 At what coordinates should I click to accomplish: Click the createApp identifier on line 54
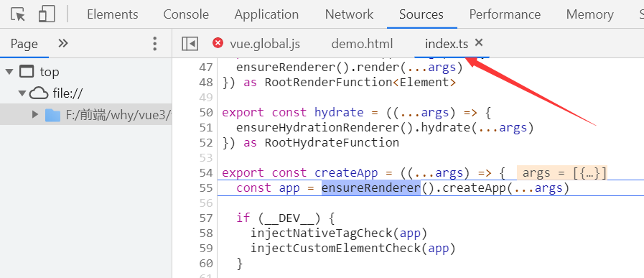(346, 172)
